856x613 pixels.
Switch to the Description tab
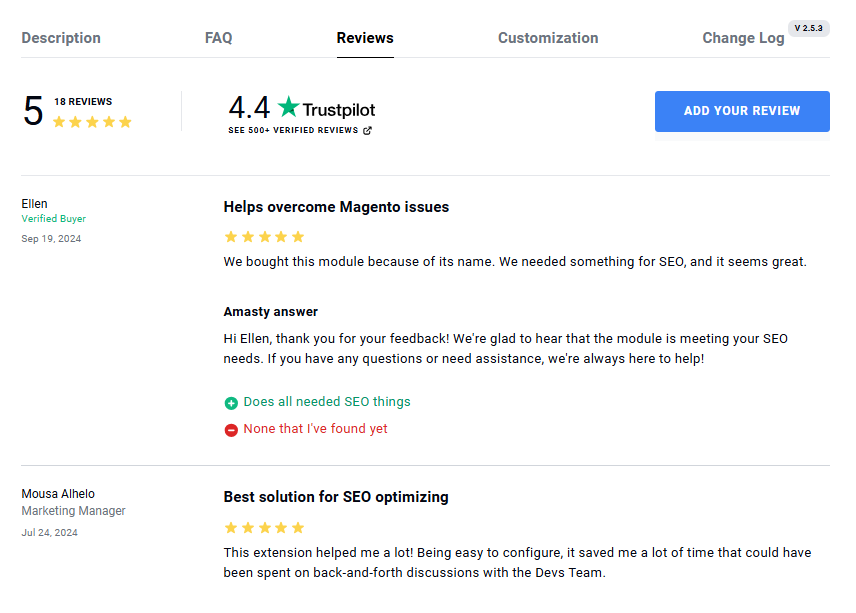tap(61, 38)
